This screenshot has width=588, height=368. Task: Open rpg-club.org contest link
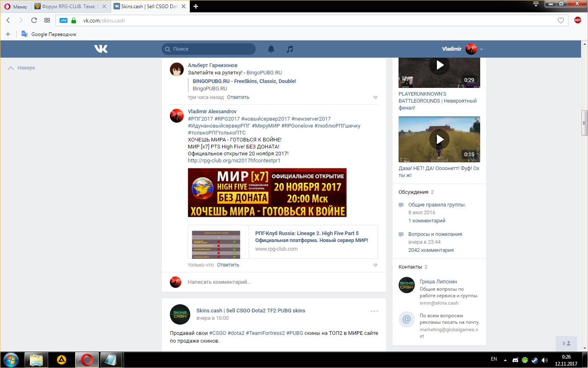point(234,161)
